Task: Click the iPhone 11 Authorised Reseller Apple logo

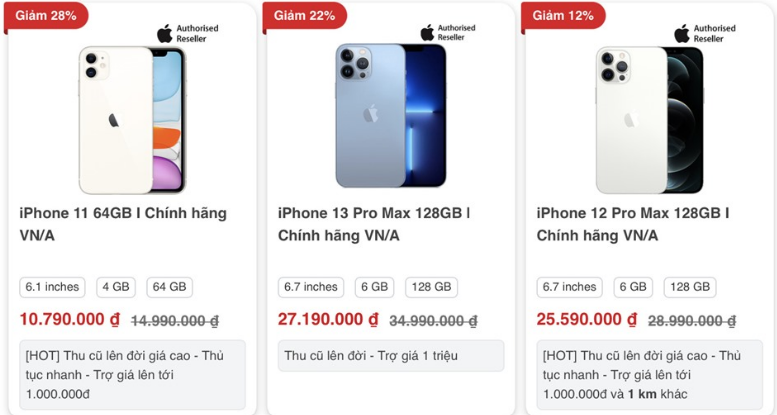Action: pos(165,33)
